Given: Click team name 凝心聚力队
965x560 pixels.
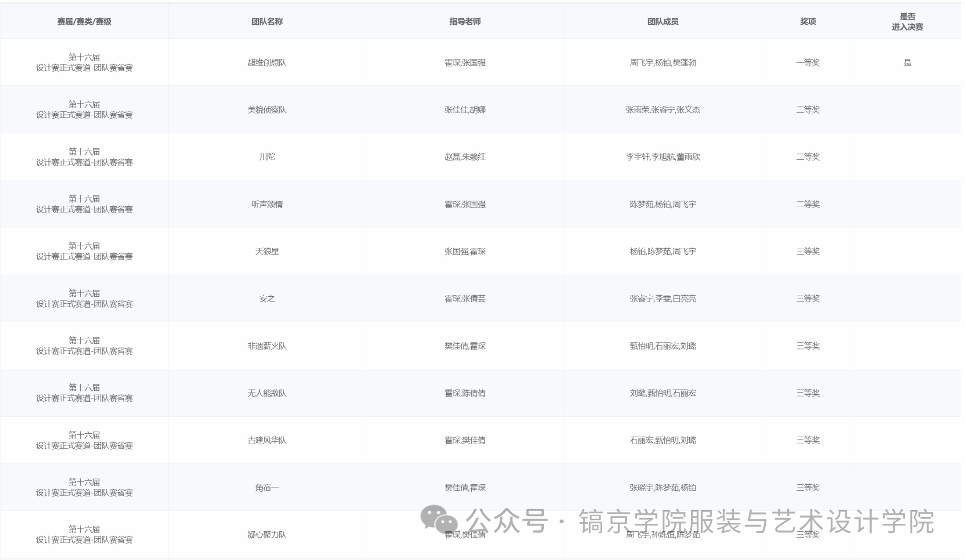Looking at the screenshot, I should [267, 535].
